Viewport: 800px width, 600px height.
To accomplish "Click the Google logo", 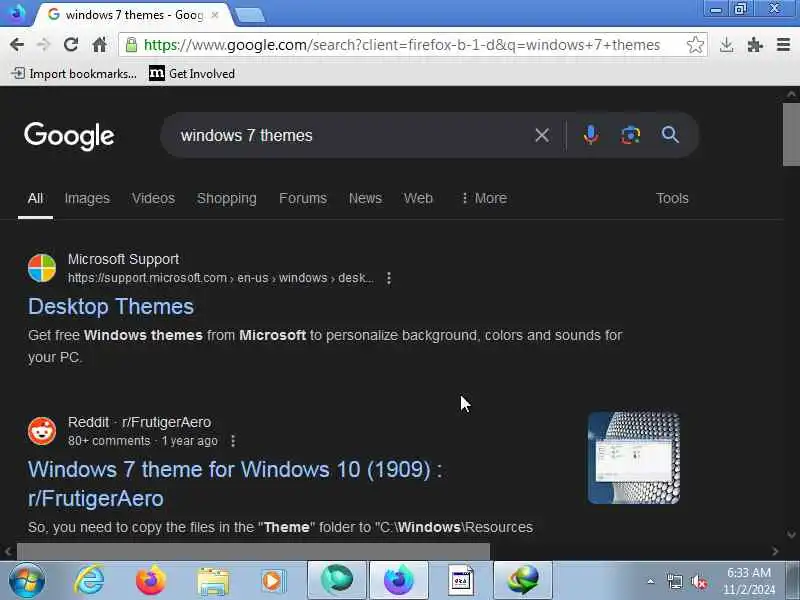I will point(69,136).
